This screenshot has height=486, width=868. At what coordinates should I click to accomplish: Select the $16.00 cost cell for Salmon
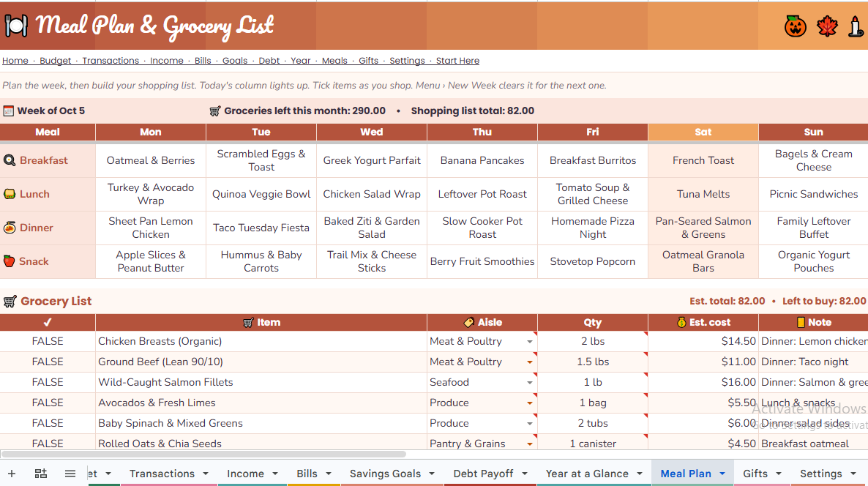click(x=703, y=383)
